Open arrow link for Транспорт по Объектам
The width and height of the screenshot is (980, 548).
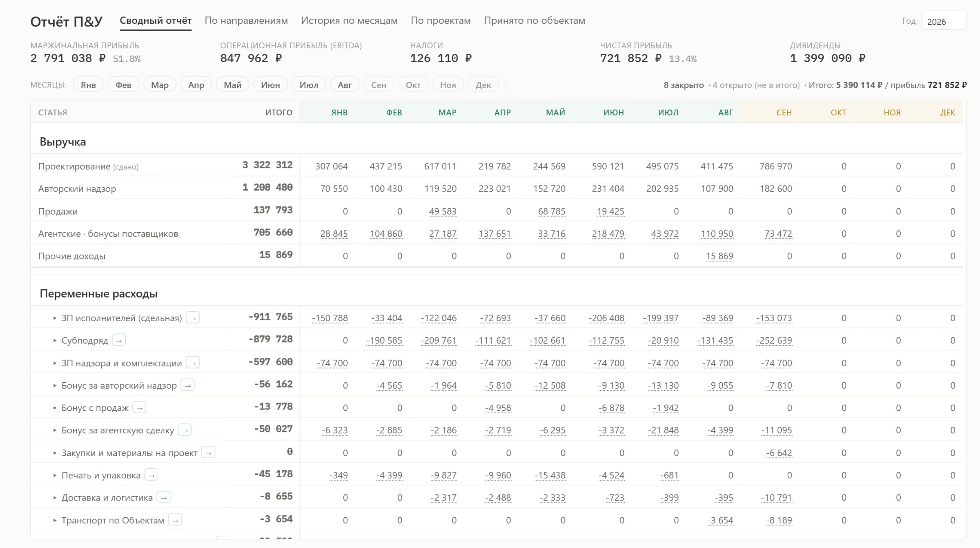175,520
